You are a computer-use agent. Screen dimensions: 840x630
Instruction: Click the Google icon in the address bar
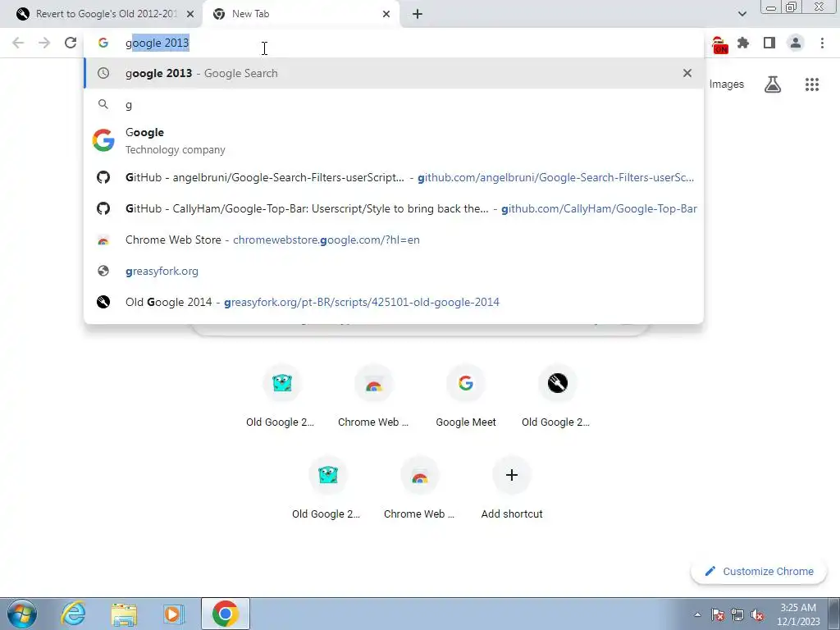103,43
